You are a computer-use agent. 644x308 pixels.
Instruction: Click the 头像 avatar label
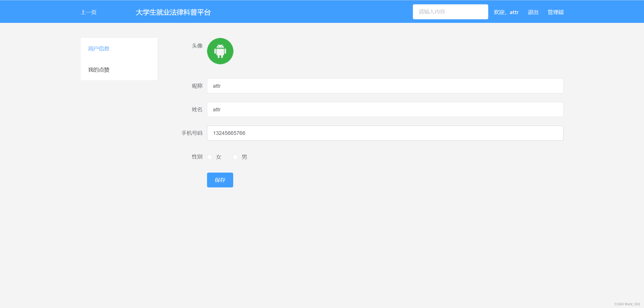[197, 46]
